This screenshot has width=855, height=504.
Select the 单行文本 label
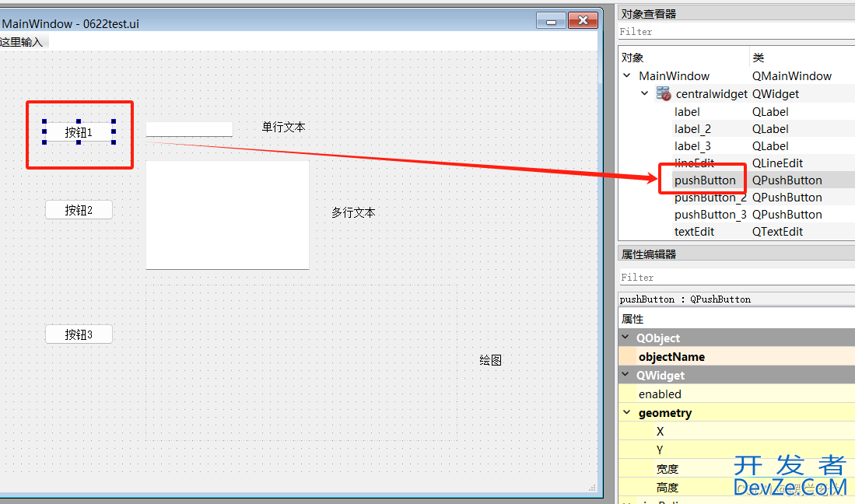point(283,127)
